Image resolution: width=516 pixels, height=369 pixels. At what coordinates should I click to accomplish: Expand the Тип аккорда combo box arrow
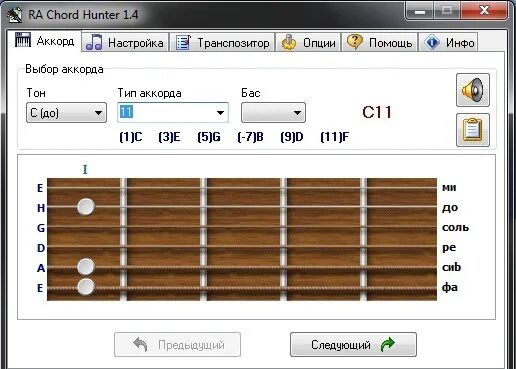(220, 113)
